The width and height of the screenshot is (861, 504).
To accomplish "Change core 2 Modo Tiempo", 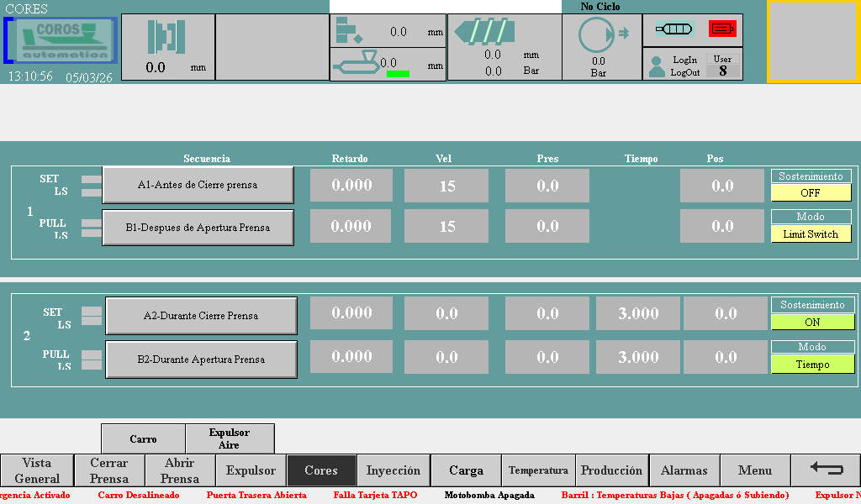I will pos(812,365).
